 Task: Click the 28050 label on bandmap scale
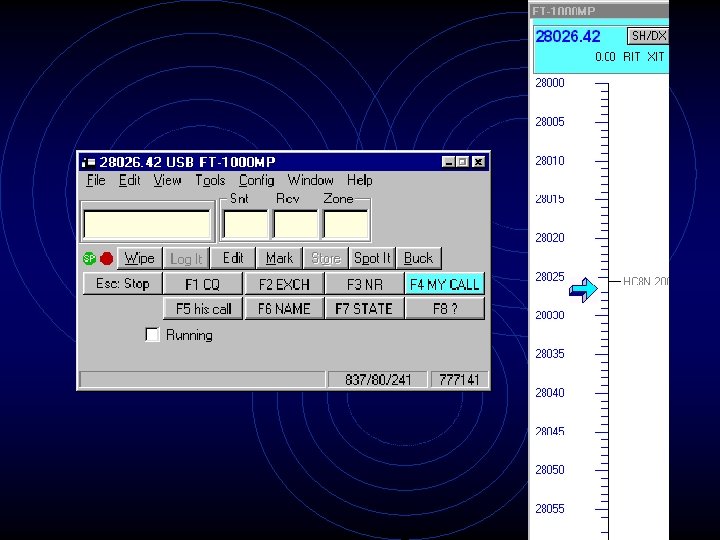[550, 469]
